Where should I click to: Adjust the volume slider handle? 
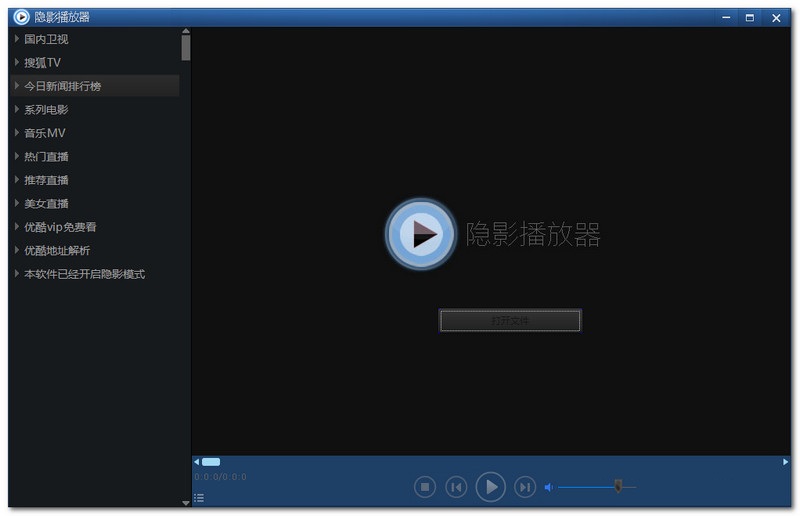pos(618,486)
